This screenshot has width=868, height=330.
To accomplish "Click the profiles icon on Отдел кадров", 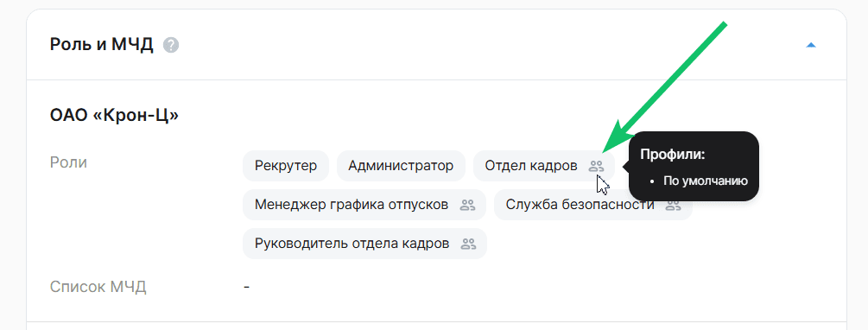I will click(596, 166).
